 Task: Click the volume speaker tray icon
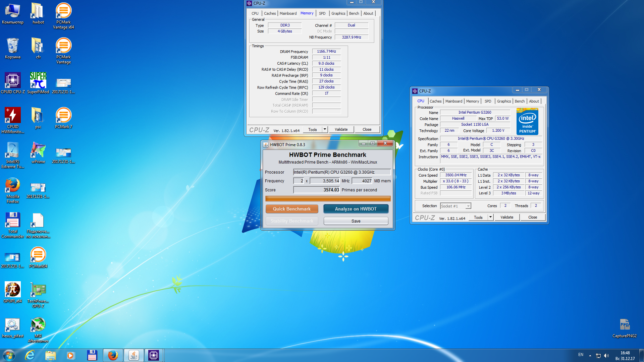pos(606,356)
